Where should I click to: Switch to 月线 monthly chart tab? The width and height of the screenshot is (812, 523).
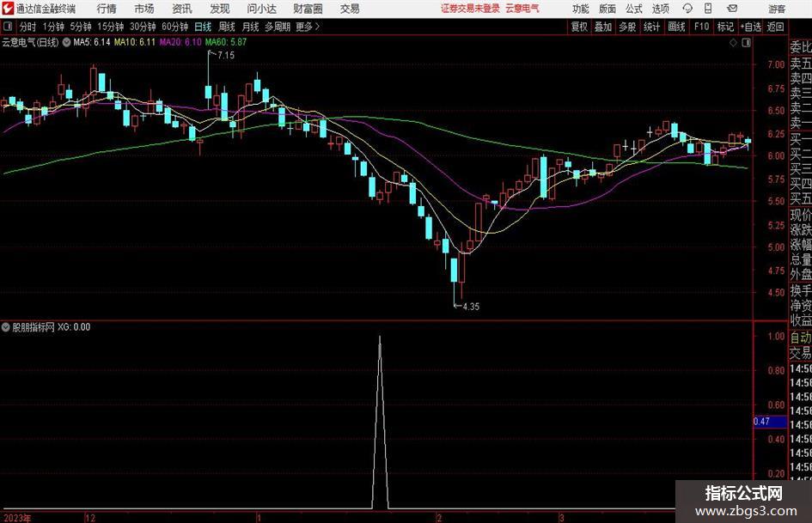tap(250, 27)
